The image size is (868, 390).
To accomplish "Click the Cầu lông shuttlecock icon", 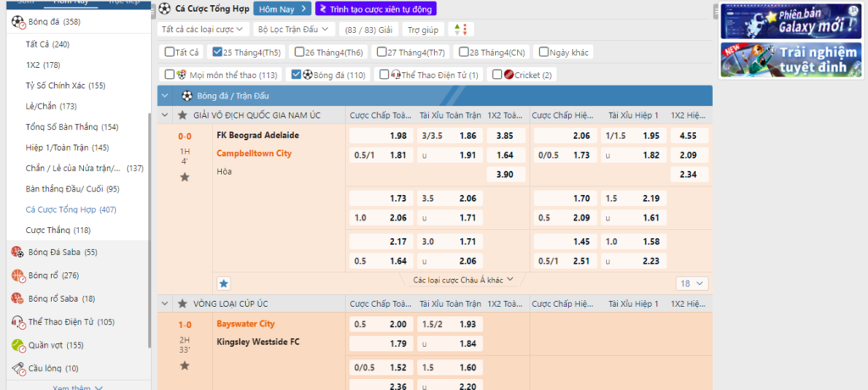I will pyautogui.click(x=18, y=369).
